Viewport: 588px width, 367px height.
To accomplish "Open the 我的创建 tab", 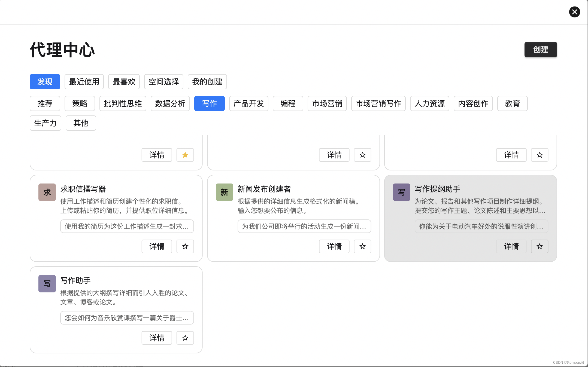I will (207, 82).
